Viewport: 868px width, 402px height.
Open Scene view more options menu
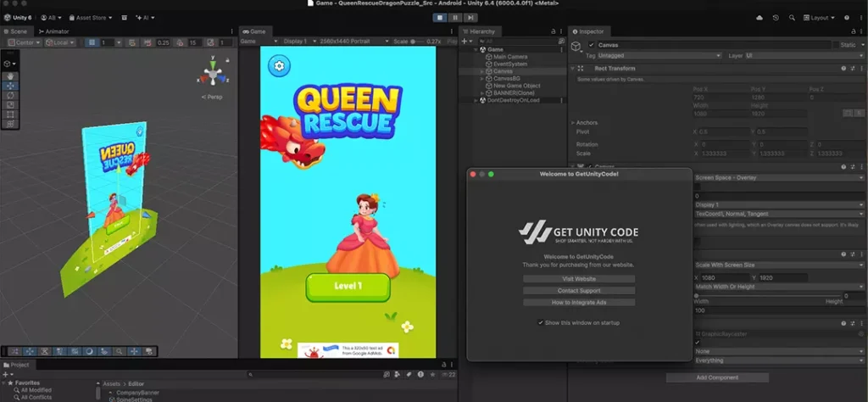(x=232, y=31)
